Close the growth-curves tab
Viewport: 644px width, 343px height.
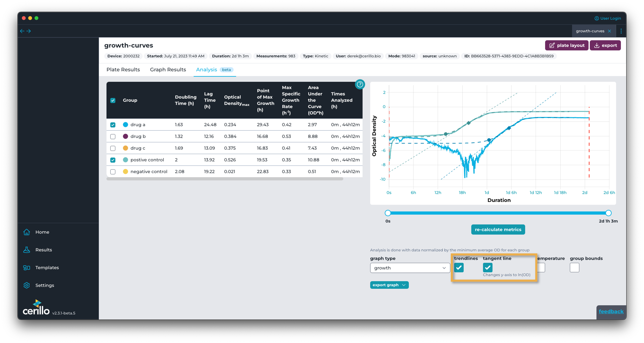[x=609, y=31]
